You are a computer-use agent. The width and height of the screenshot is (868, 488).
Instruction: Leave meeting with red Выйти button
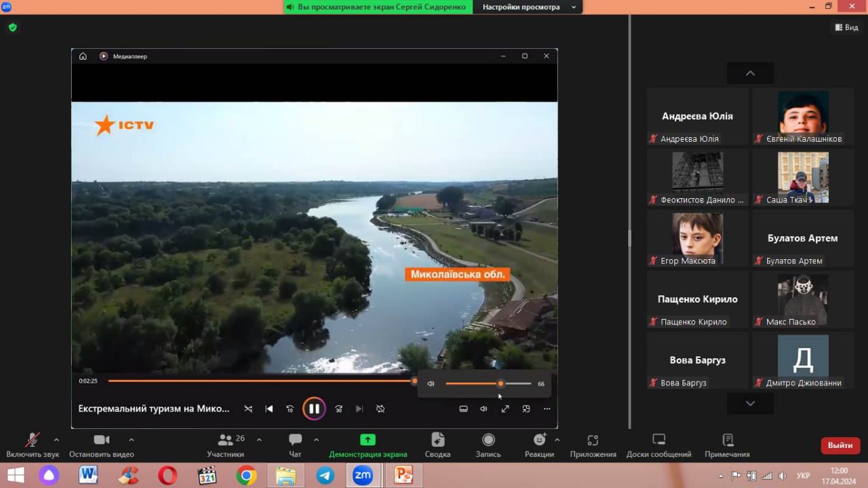pos(840,445)
